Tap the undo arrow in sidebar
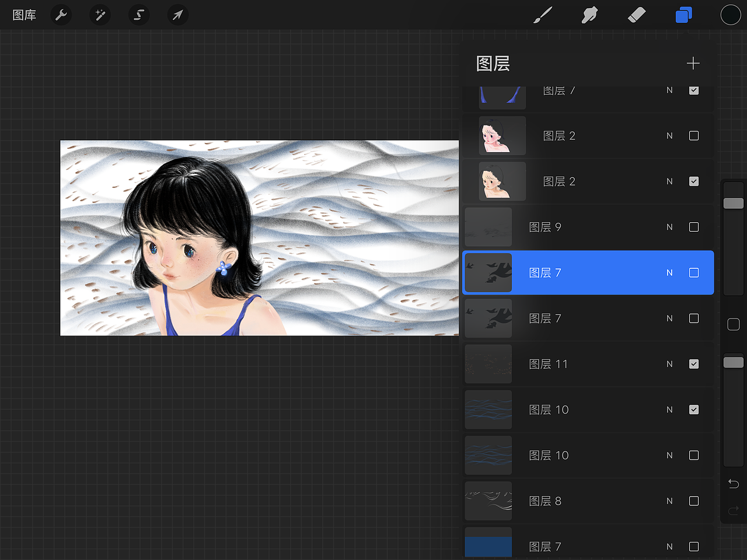 click(734, 484)
